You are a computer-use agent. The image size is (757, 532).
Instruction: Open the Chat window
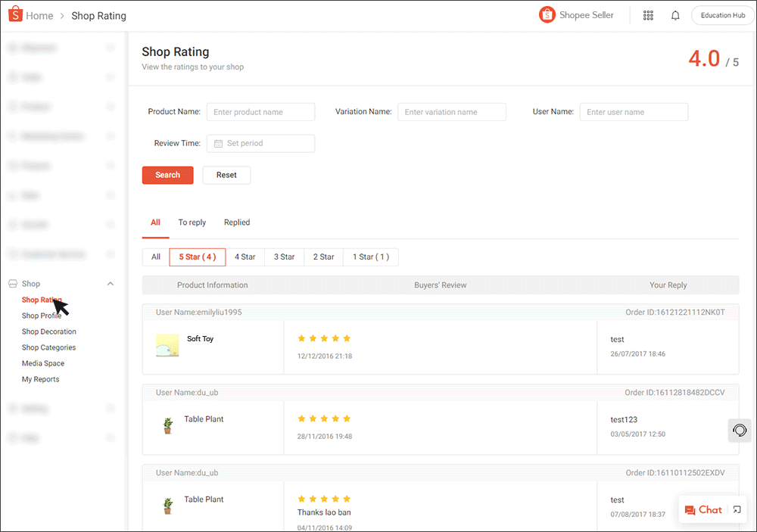tap(703, 509)
